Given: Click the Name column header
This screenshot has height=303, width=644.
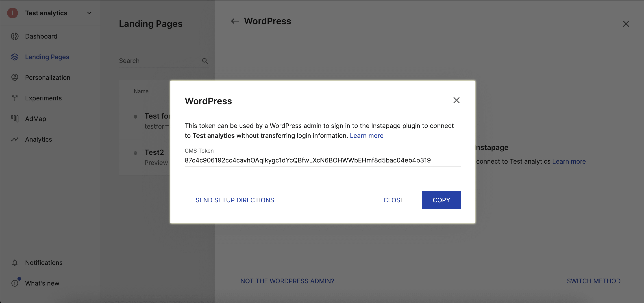Looking at the screenshot, I should click(x=141, y=91).
